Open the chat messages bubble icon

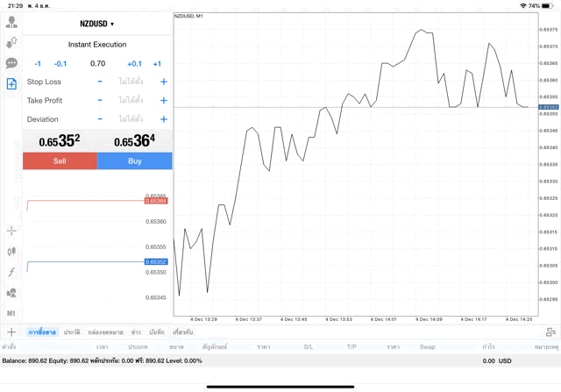point(11,63)
